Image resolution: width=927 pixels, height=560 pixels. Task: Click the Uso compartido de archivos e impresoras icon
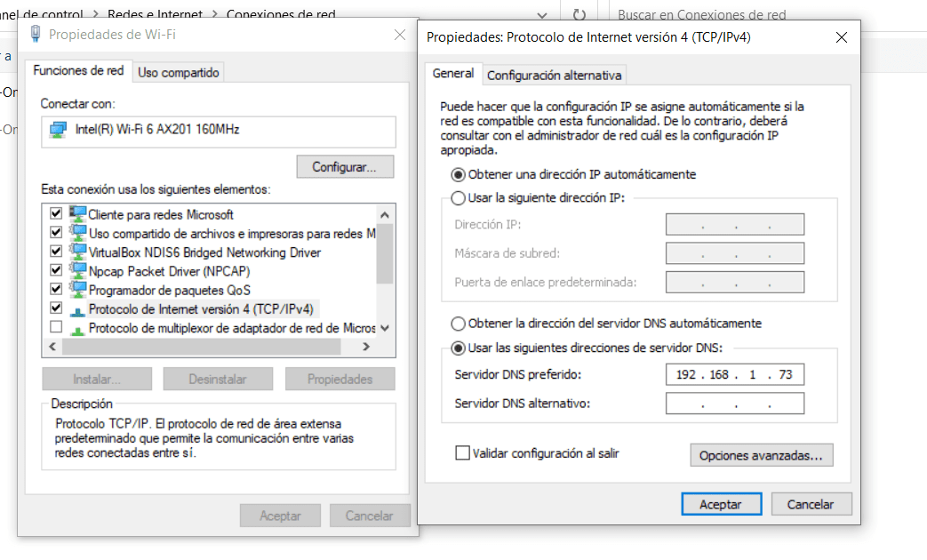(x=77, y=232)
